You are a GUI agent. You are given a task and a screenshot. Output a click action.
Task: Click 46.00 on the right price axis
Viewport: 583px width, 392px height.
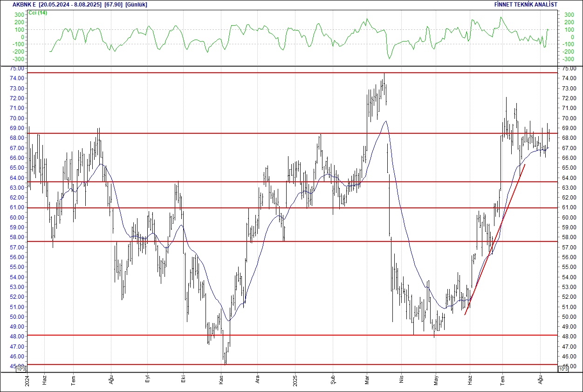pyautogui.click(x=569, y=356)
